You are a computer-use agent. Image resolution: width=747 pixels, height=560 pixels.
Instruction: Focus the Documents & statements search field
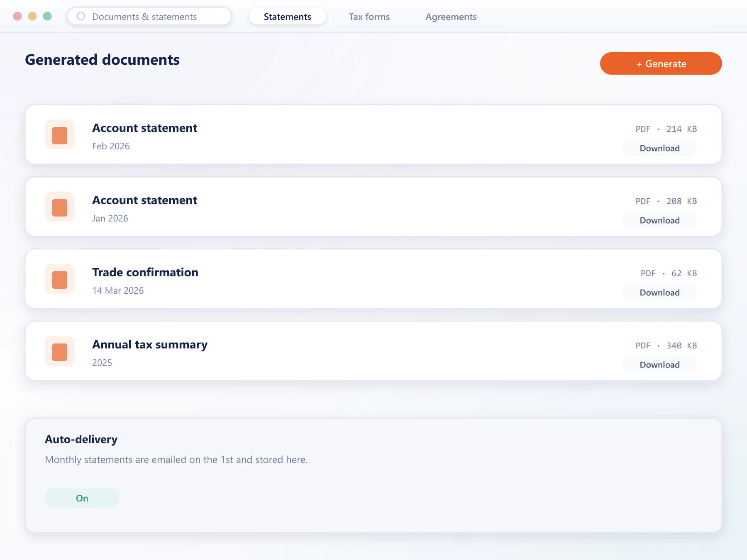[x=149, y=17]
